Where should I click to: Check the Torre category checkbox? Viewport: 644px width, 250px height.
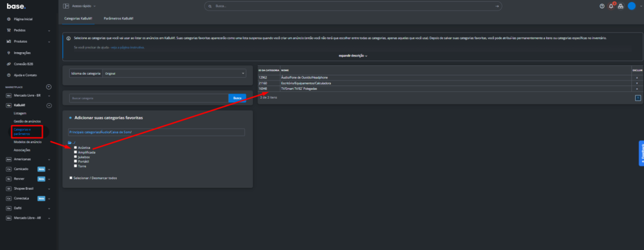coord(75,166)
